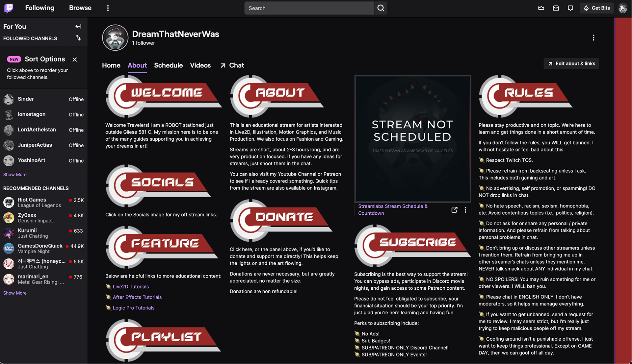Expand followed channels with Show More
Viewport: 632px width, 364px height.
pos(15,175)
